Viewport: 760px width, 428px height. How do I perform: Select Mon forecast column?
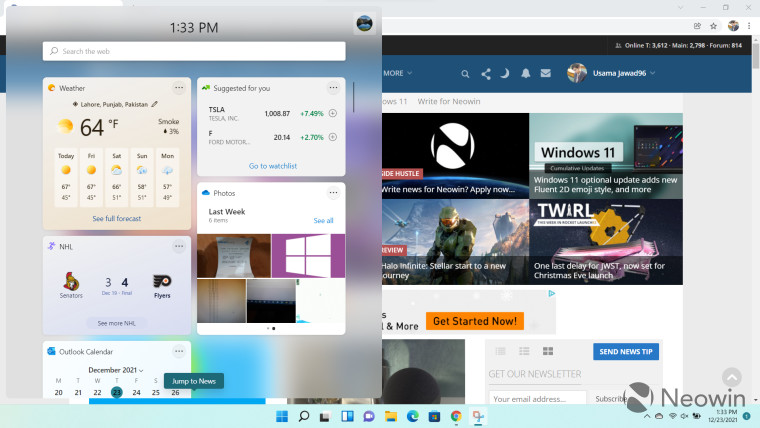coord(167,177)
